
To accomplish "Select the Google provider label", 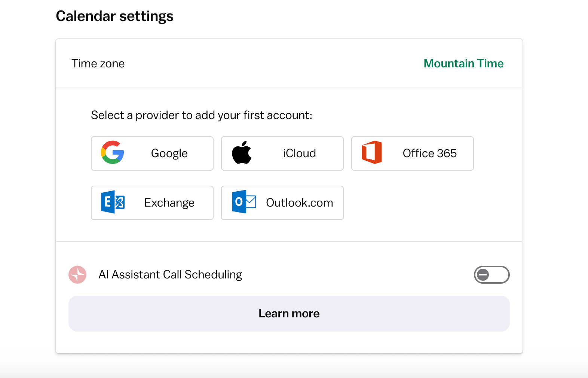I will tap(169, 153).
